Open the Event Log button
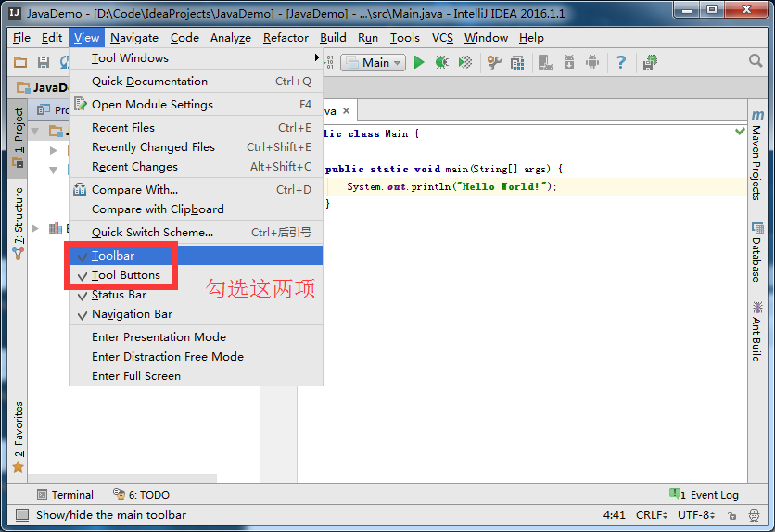Screen dimensions: 775x532 tap(704, 495)
